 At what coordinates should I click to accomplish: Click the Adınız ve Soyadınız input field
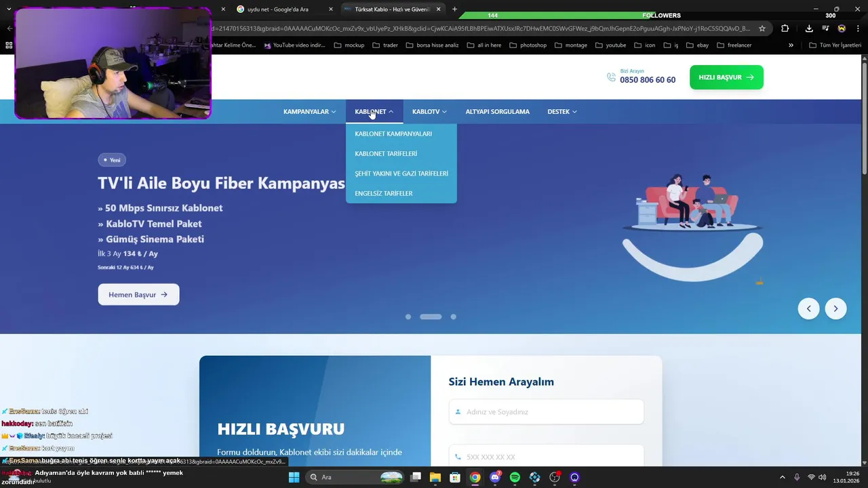click(546, 412)
